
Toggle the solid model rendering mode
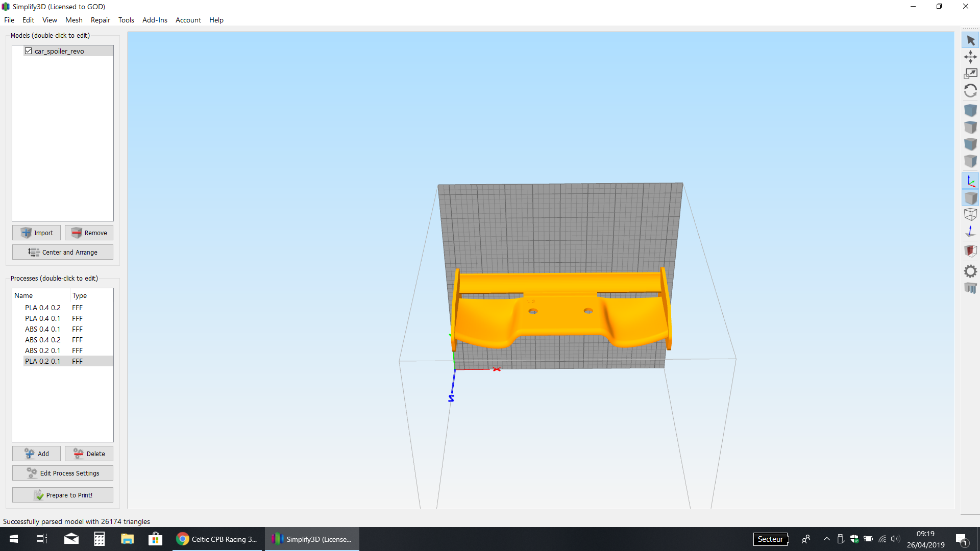[x=970, y=198]
